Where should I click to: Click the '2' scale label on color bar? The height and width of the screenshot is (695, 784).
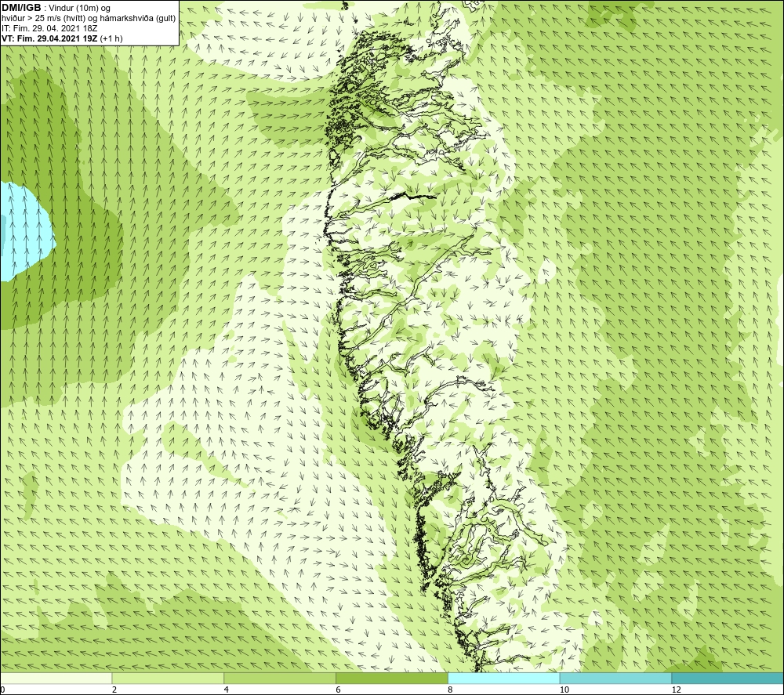click(x=114, y=690)
